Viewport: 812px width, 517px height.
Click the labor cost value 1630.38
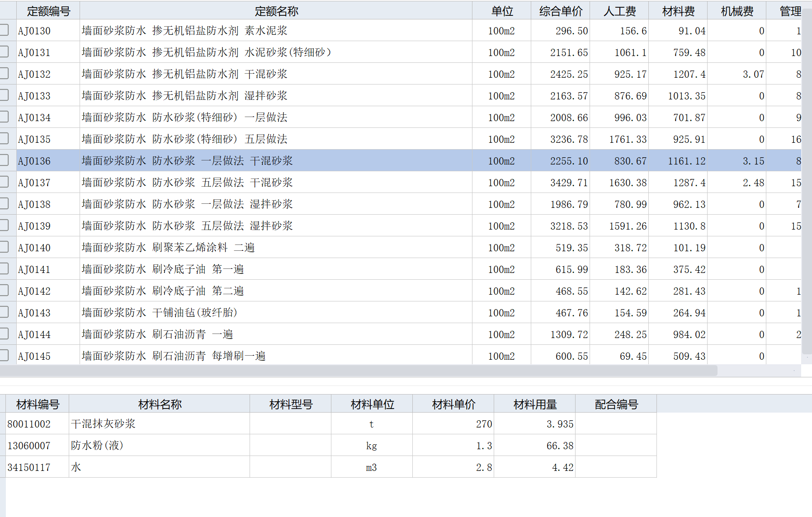pos(628,183)
